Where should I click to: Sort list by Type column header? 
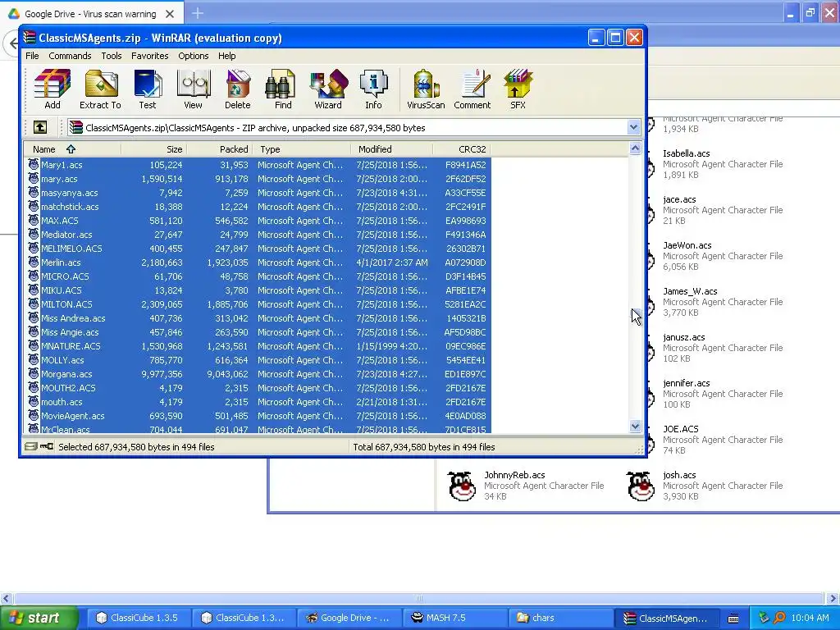[x=301, y=149]
